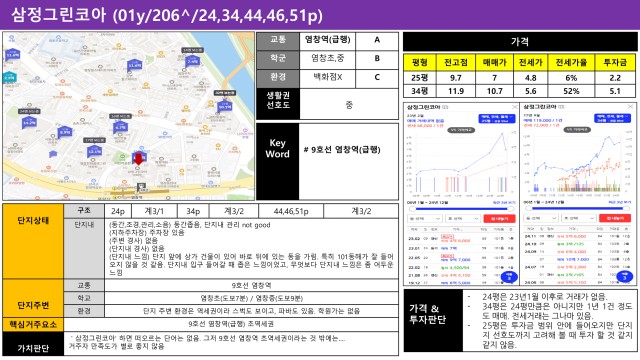Click the blue floating circle button in right panel
Screen dimensions: 640x360
(x=624, y=277)
